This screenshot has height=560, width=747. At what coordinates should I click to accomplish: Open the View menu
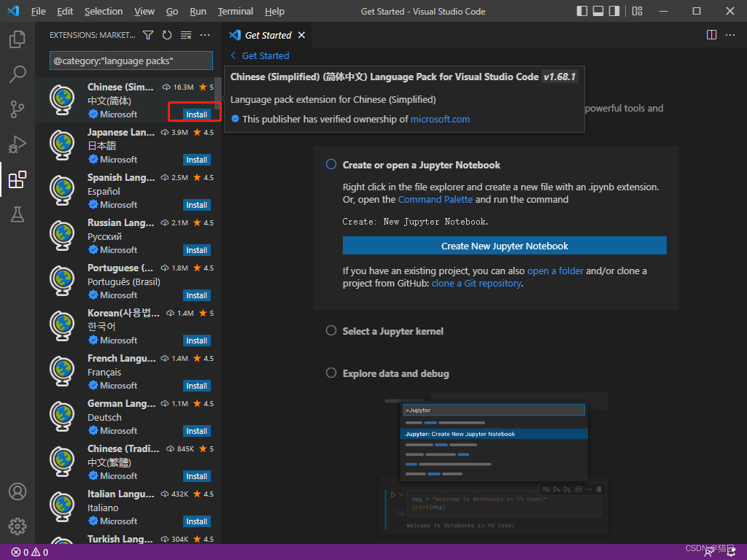pos(144,11)
